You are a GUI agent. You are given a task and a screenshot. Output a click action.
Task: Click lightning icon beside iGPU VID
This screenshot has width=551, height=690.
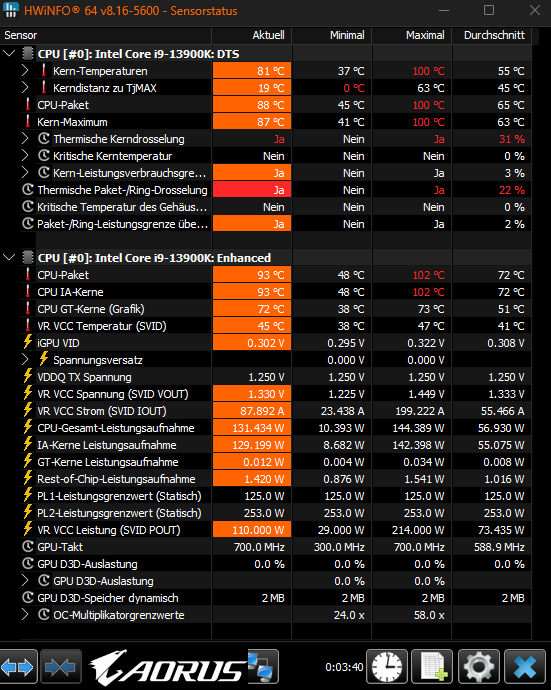[28, 342]
